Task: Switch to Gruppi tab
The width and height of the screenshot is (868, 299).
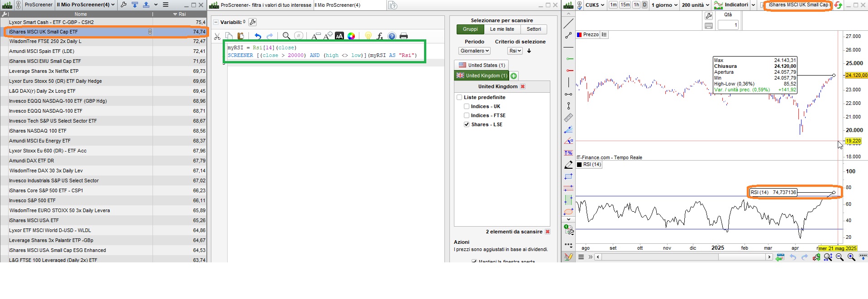Action: 470,29
